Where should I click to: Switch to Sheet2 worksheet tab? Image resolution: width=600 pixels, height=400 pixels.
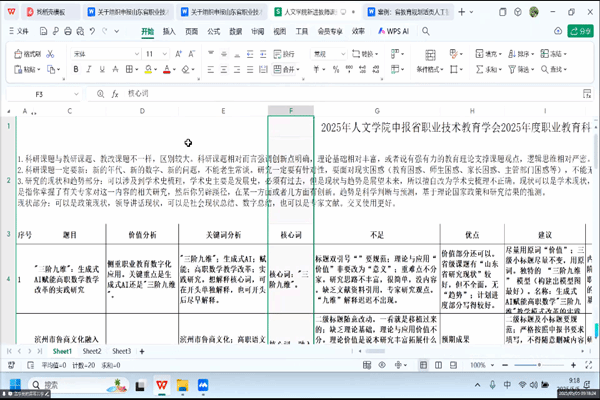pos(91,352)
